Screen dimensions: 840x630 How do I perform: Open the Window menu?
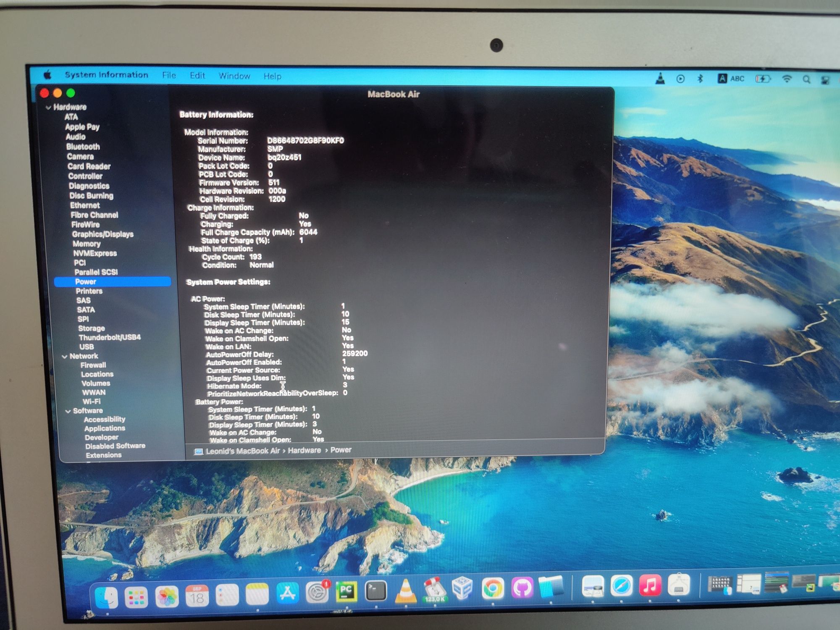tap(234, 76)
